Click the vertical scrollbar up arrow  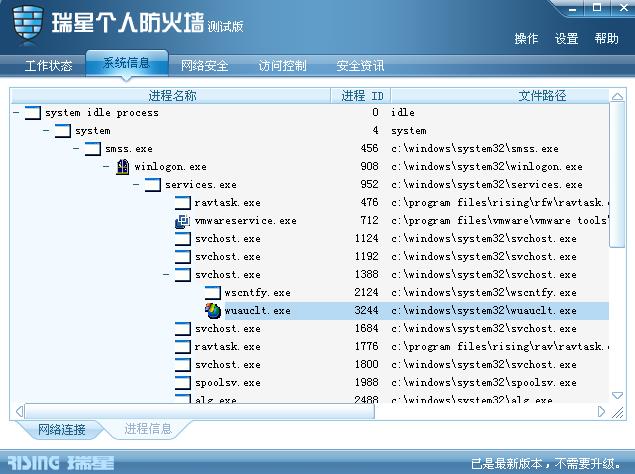617,96
